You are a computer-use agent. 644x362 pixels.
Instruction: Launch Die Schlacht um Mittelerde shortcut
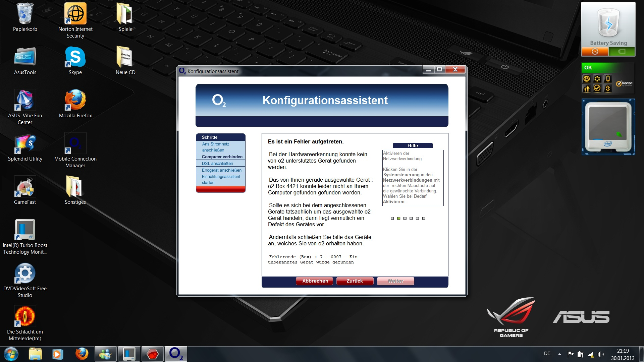pyautogui.click(x=25, y=323)
